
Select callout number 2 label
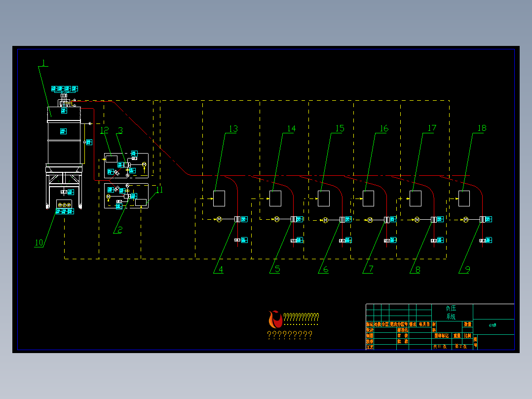point(120,230)
